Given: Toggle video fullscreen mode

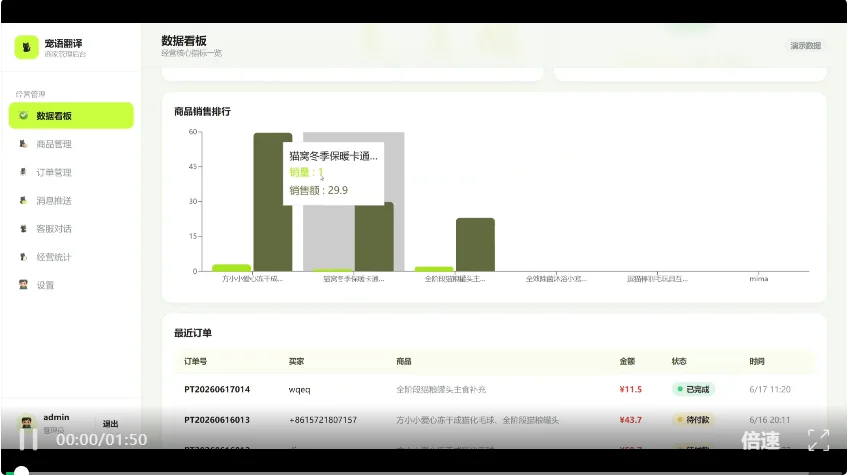Looking at the screenshot, I should point(819,440).
